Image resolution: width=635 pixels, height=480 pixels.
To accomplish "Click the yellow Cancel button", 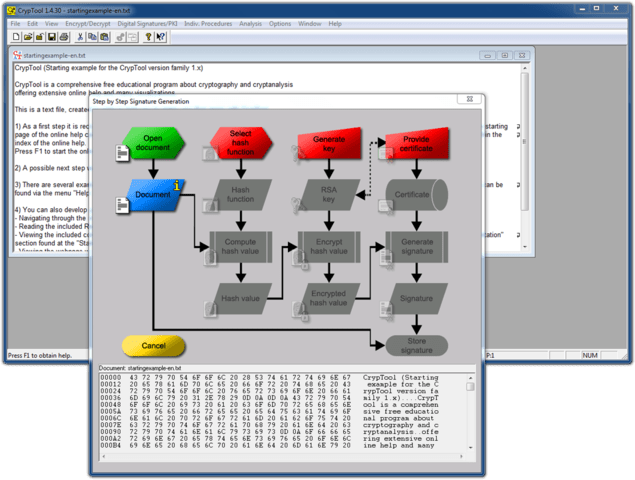I will click(x=153, y=346).
